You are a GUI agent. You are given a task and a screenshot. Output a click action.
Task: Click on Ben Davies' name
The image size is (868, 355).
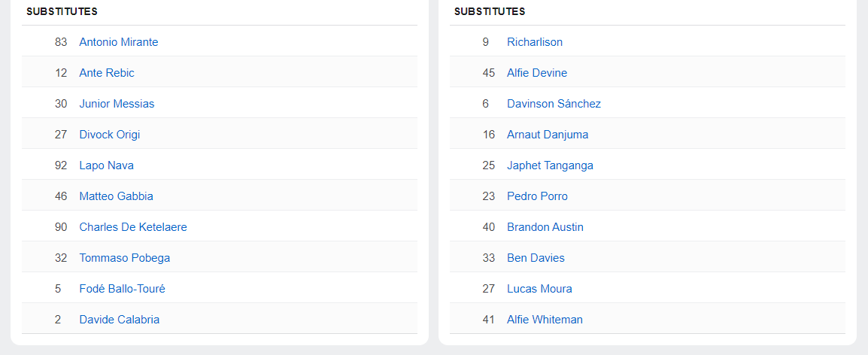tap(536, 258)
